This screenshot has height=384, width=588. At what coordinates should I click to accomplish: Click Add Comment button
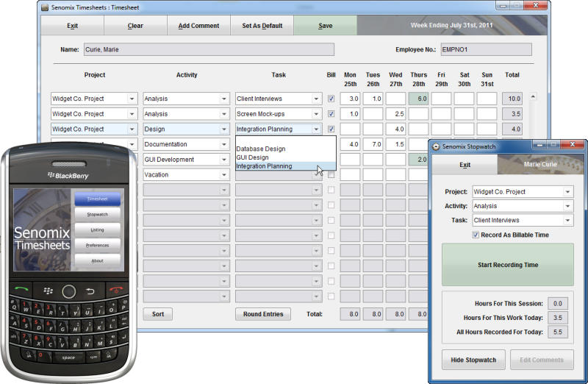pos(198,26)
